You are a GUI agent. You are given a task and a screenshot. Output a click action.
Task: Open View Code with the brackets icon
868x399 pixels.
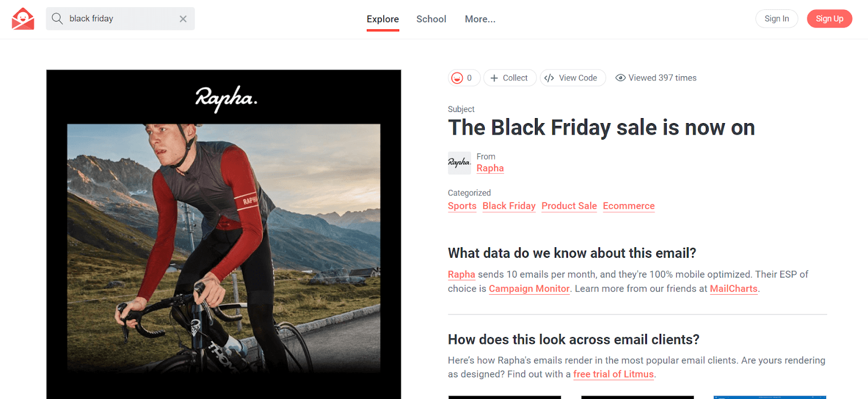(572, 78)
